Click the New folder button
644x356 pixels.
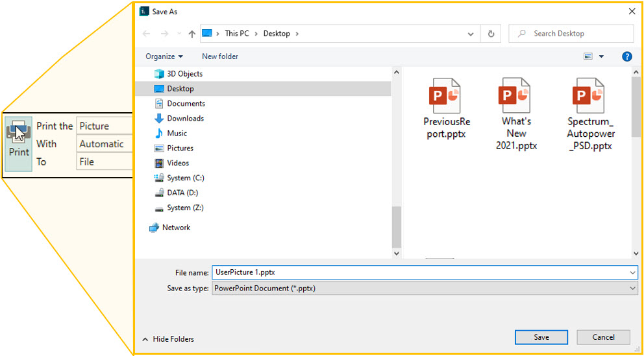(220, 56)
